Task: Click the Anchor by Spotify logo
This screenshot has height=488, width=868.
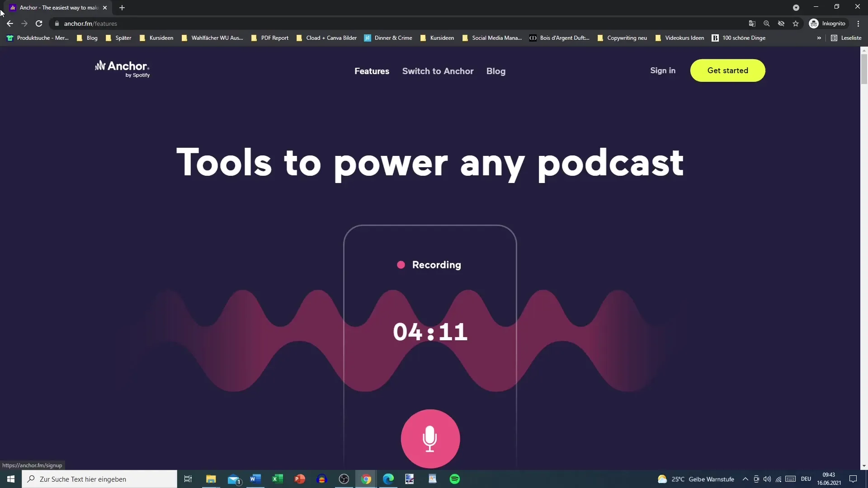Action: point(121,69)
